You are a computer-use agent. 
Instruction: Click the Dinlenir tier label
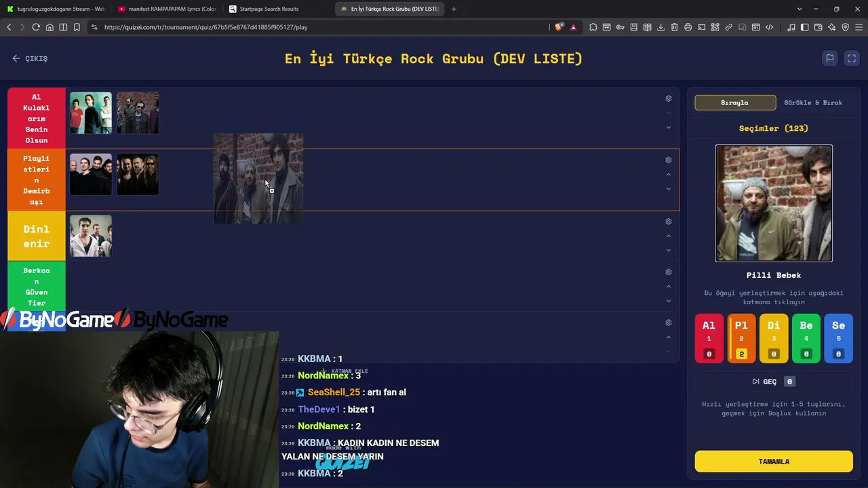point(37,236)
